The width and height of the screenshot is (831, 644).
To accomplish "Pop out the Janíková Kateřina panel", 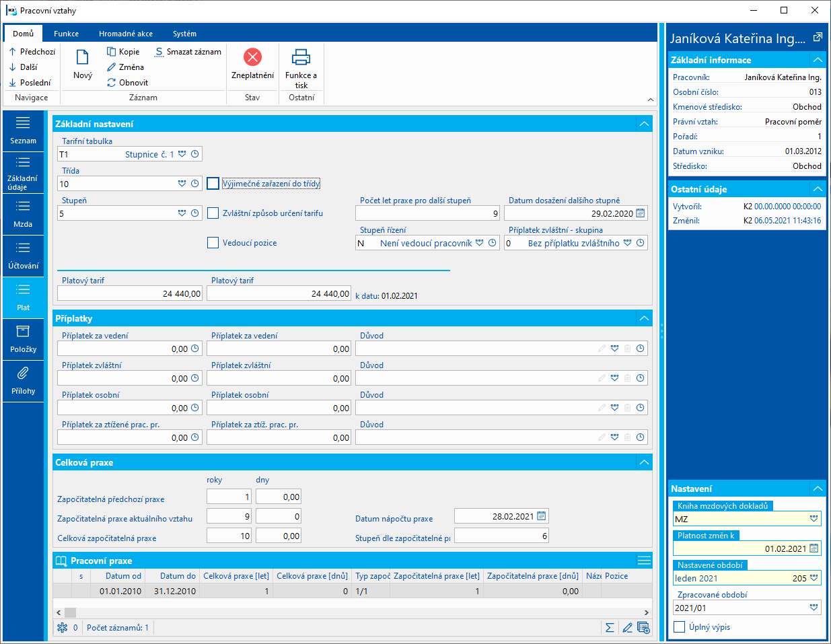I will (x=818, y=38).
